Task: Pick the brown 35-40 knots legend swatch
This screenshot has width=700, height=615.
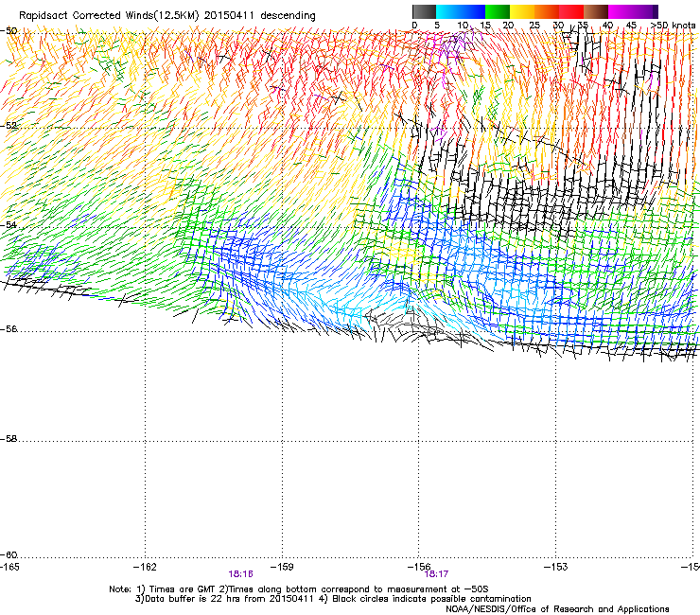Action: pyautogui.click(x=596, y=11)
